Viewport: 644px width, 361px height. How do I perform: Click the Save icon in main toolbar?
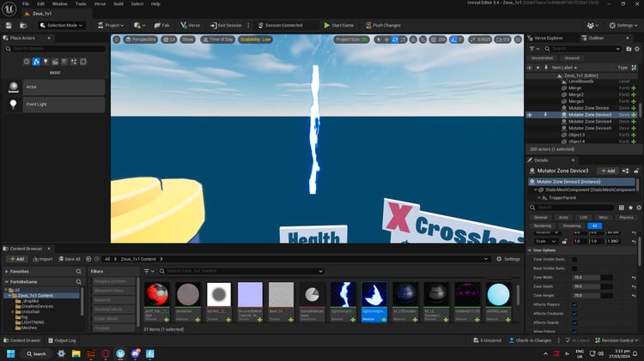[x=9, y=26]
